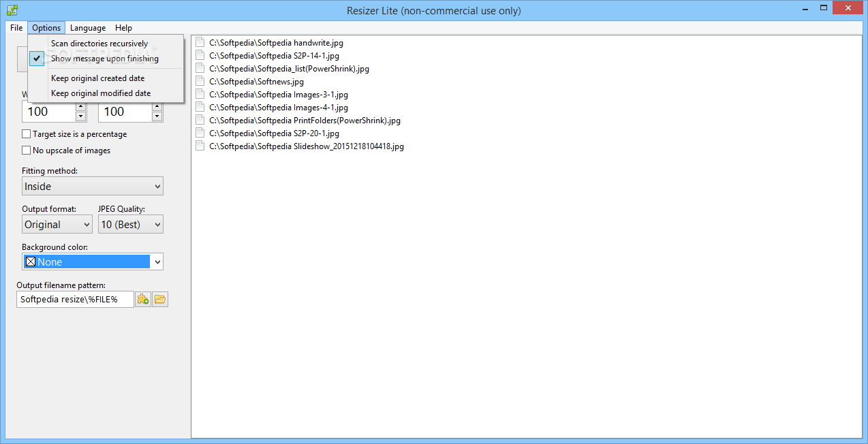Click file icon of Softpedia Images-4-1.jpg

200,108
